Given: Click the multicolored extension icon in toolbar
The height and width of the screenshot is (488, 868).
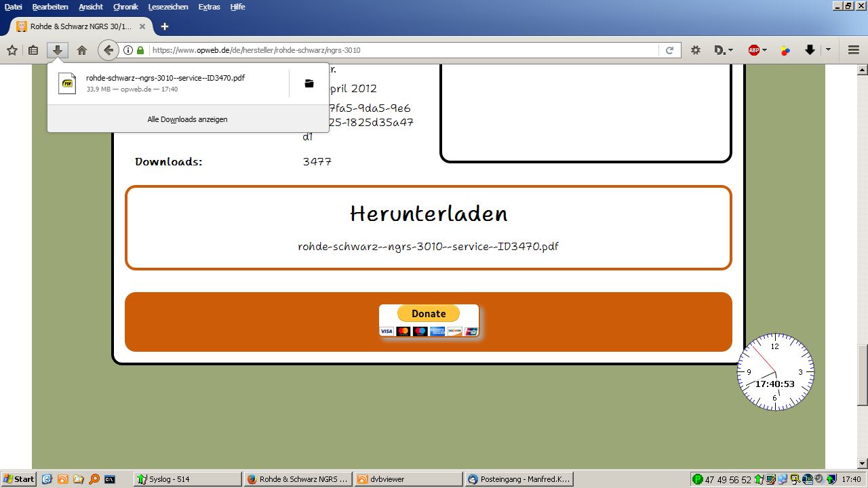Looking at the screenshot, I should click(785, 50).
